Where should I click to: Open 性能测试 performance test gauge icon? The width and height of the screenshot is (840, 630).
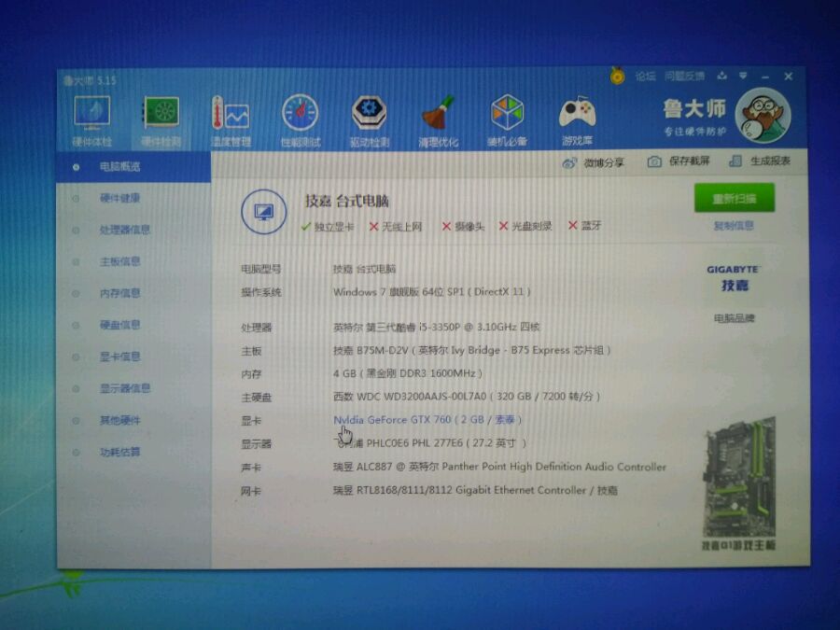click(x=300, y=120)
